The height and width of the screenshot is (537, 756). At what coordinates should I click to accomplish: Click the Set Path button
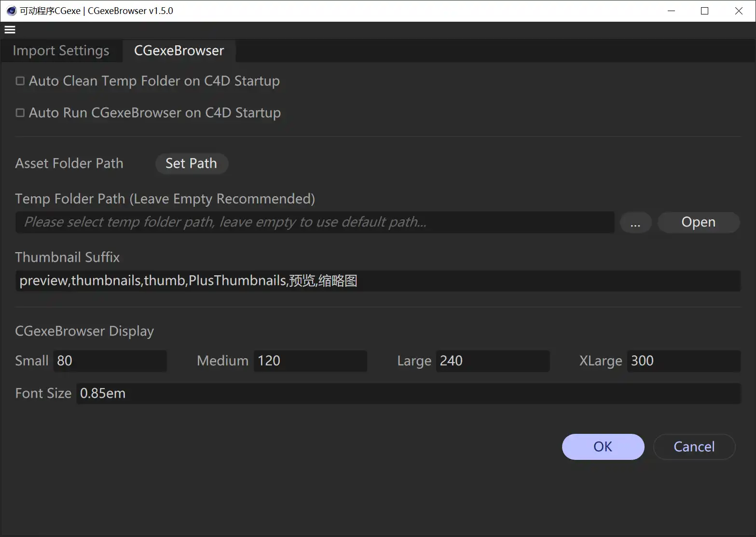[x=192, y=163]
